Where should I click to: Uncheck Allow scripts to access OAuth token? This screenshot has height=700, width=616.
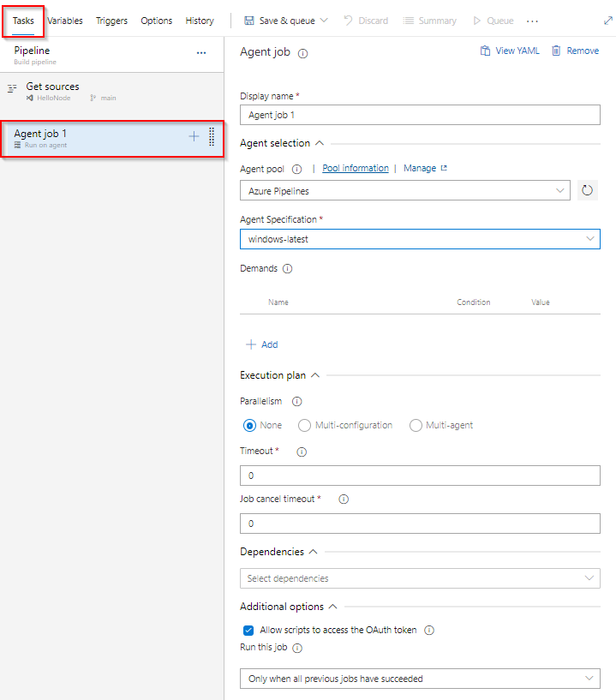pyautogui.click(x=248, y=630)
